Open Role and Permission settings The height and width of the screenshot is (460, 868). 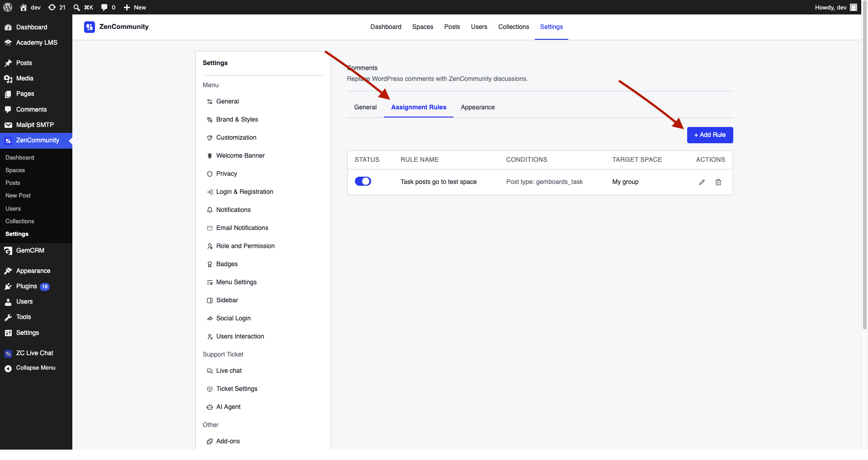(245, 246)
